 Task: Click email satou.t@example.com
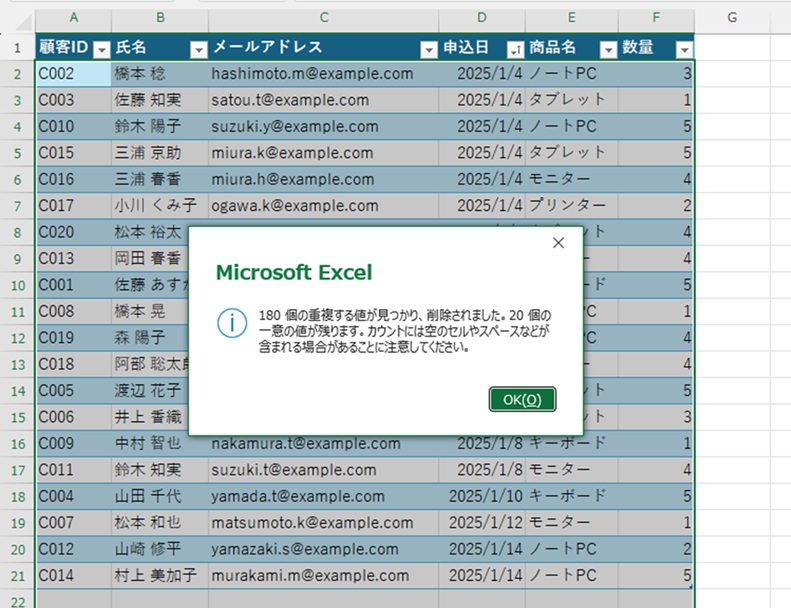point(324,100)
